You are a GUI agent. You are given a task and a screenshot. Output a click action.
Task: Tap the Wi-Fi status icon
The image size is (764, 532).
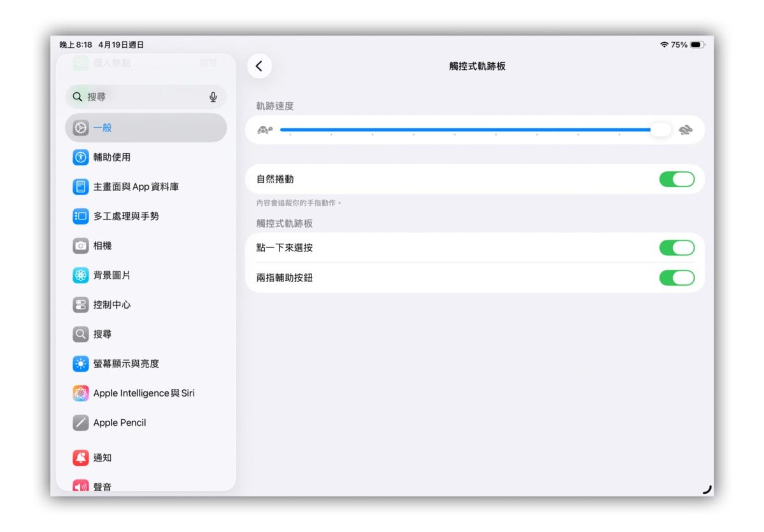pyautogui.click(x=664, y=45)
